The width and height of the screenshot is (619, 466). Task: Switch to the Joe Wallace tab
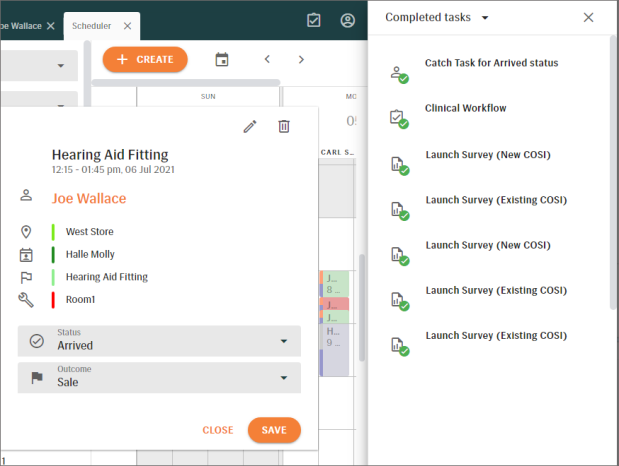(21, 26)
